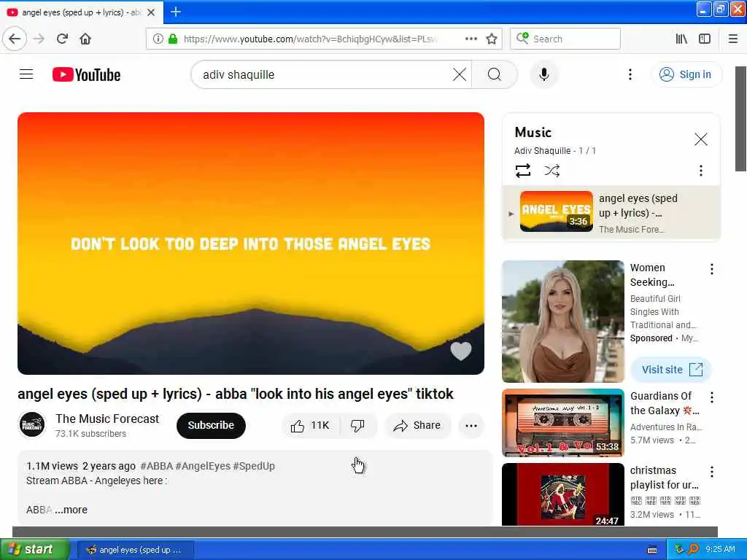Open page actions three-dot menu in address bar

click(471, 39)
